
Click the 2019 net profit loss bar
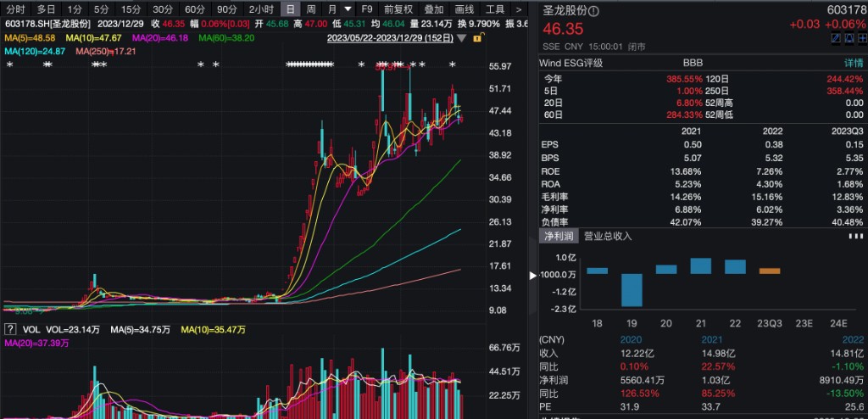coord(632,290)
